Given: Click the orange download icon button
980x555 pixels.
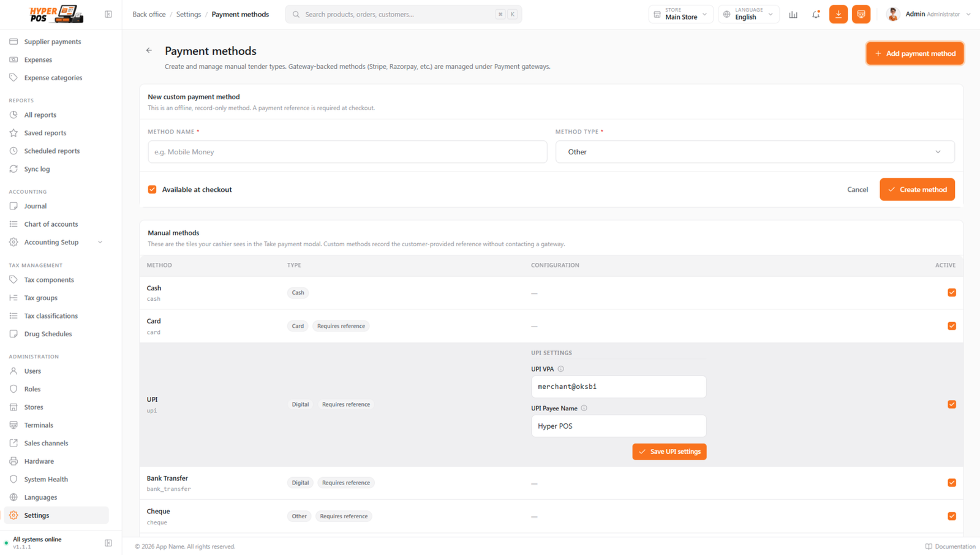Looking at the screenshot, I should click(839, 14).
